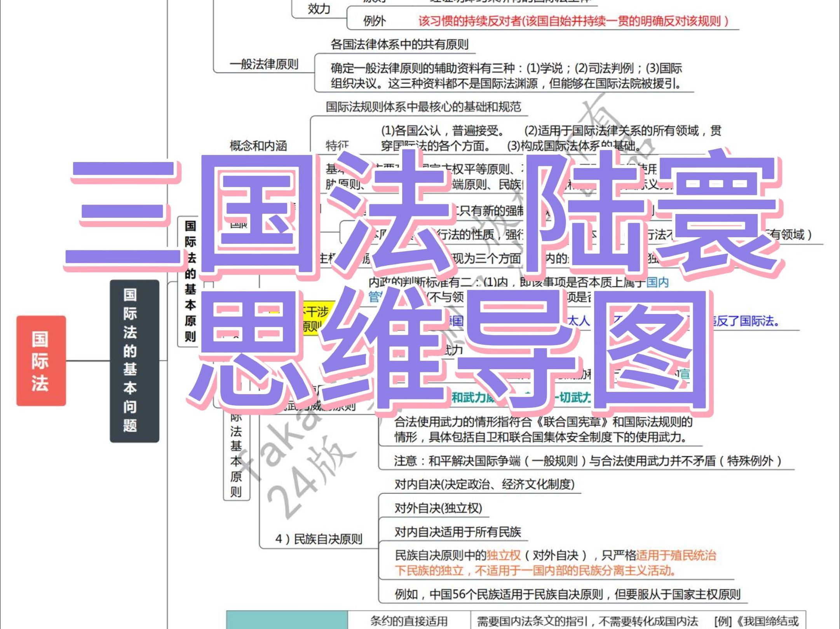Image resolution: width=840 pixels, height=629 pixels.
Task: Click the 条约的直接适用 table cell
Action: (409, 620)
